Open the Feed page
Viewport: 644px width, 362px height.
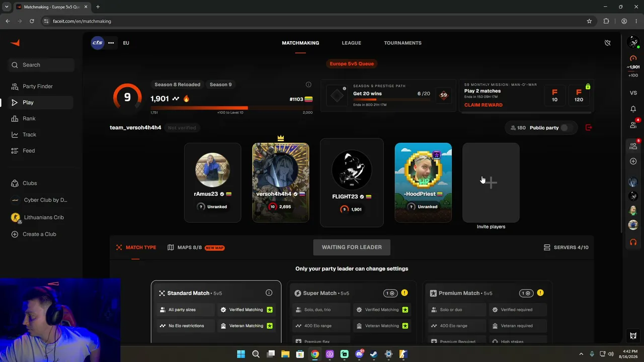point(41,151)
